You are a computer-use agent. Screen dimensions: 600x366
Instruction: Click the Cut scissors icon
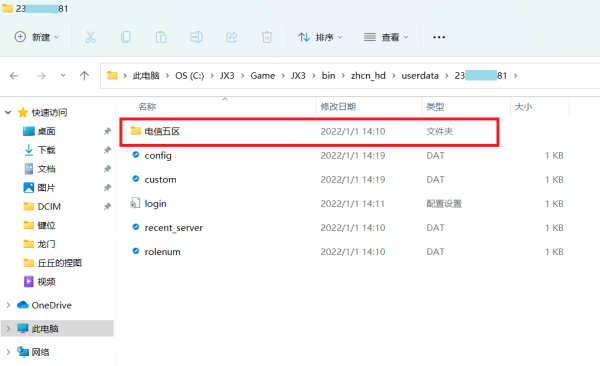click(x=90, y=37)
